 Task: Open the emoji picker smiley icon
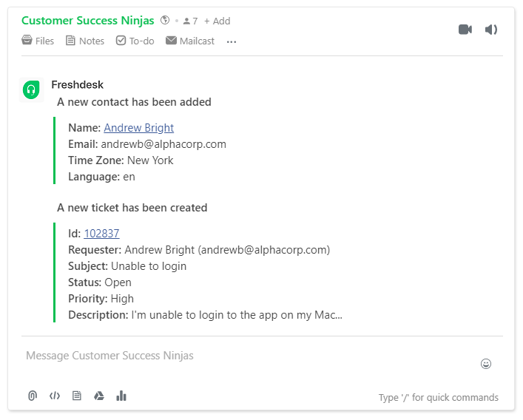[x=485, y=364]
